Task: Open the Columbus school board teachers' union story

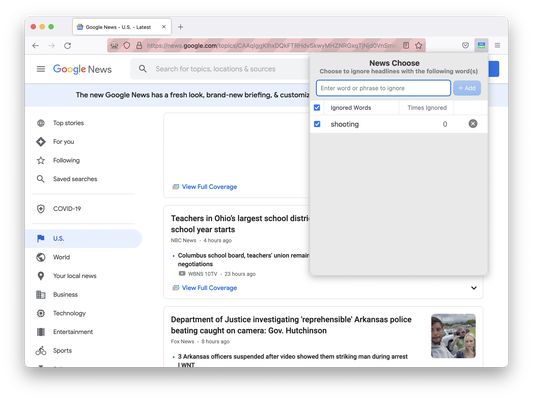Action: (x=243, y=260)
